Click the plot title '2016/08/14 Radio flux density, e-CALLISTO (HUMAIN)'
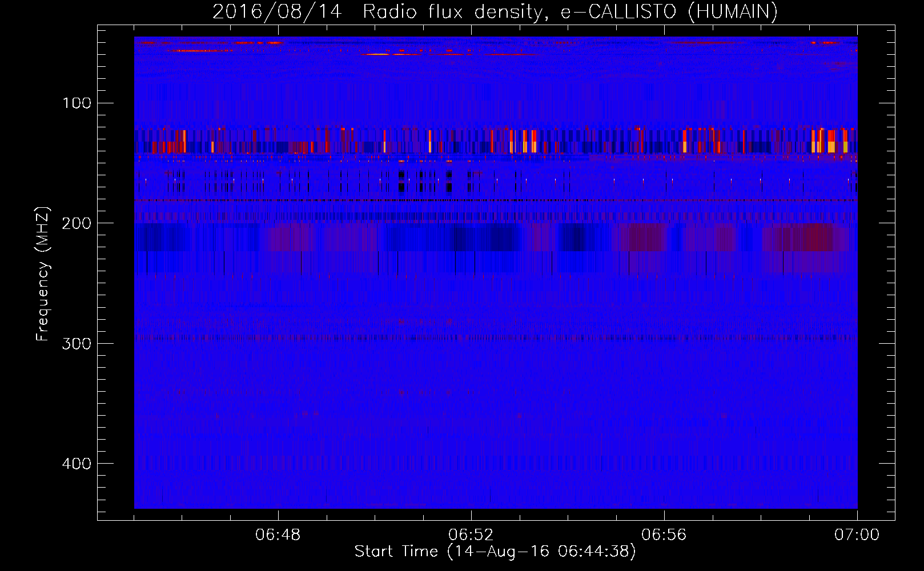Viewport: 924px width, 571px height. pos(495,11)
